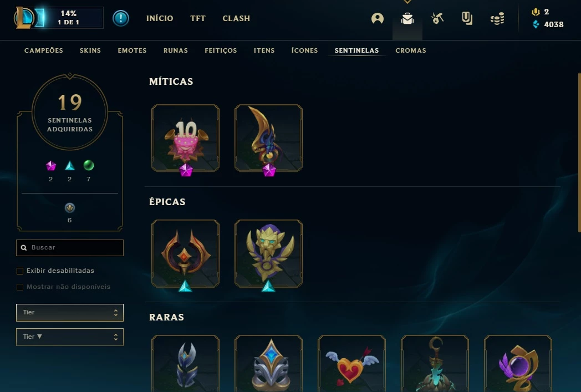Switch to the Cromas tab
The height and width of the screenshot is (392, 581).
[411, 50]
